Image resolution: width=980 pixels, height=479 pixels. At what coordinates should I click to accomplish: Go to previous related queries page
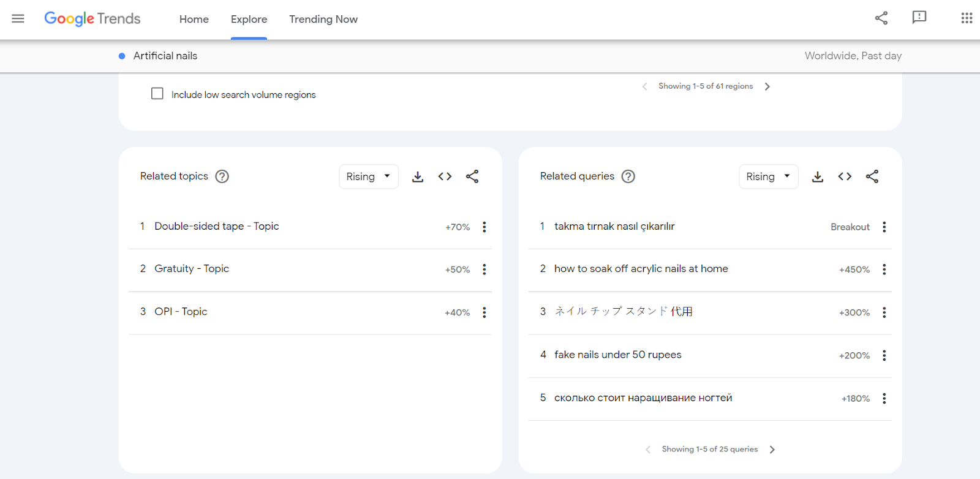coord(648,450)
